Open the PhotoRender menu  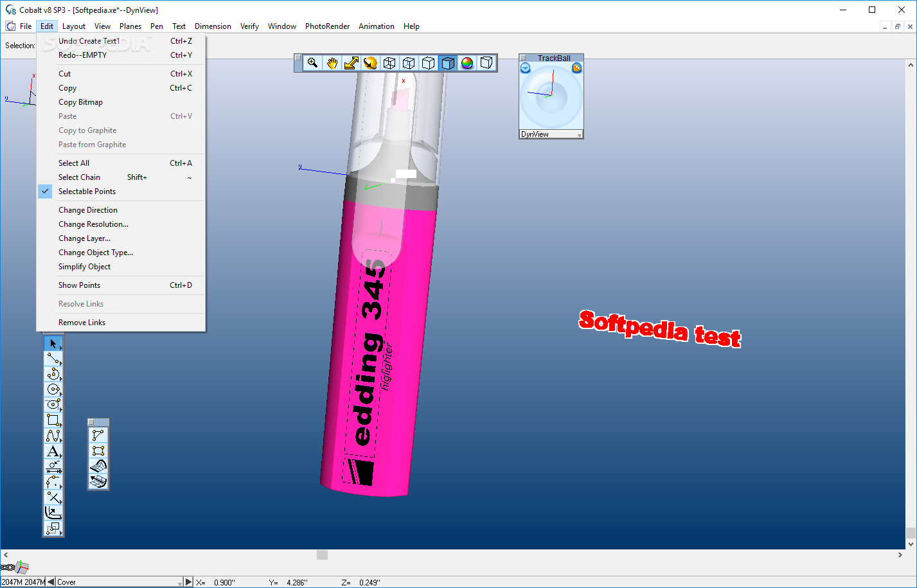(327, 26)
